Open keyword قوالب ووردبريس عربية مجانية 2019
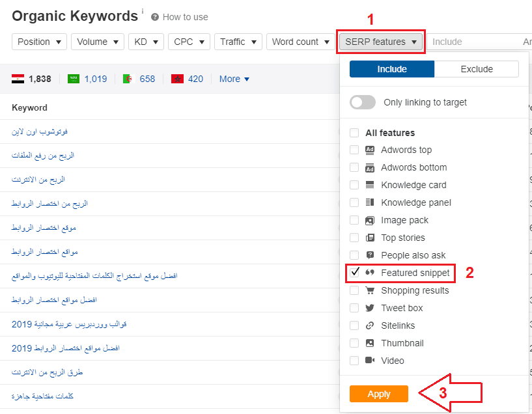Screen dimensions: 532x414 [x=69, y=324]
